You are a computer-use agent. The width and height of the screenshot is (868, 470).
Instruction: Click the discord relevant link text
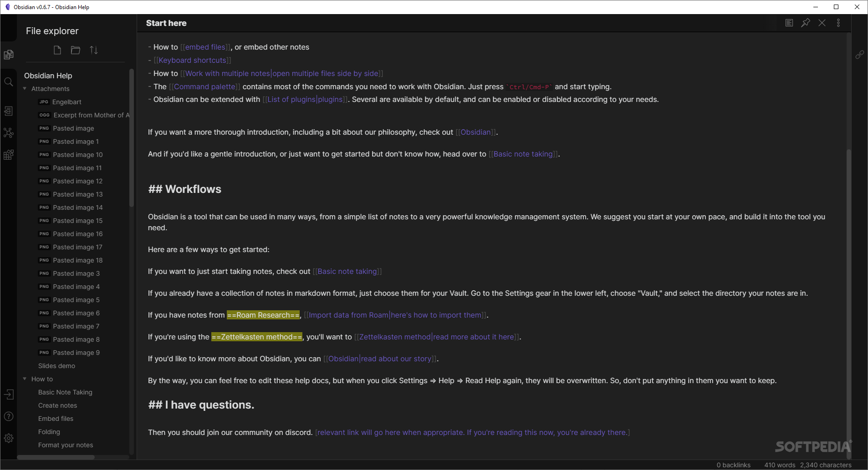472,432
